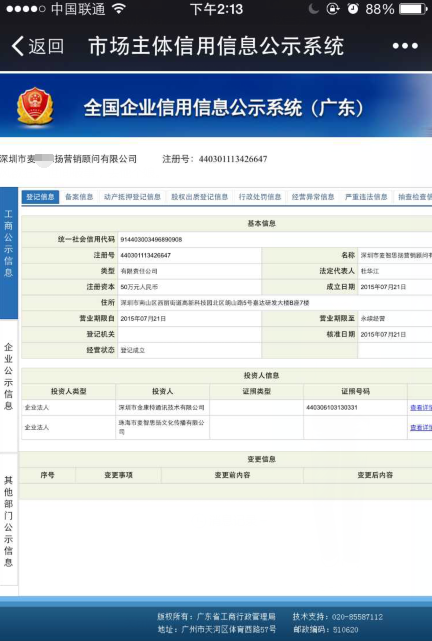This screenshot has width=432, height=641.
Task: Click the national emblem logo in banner
Action: click(35, 106)
